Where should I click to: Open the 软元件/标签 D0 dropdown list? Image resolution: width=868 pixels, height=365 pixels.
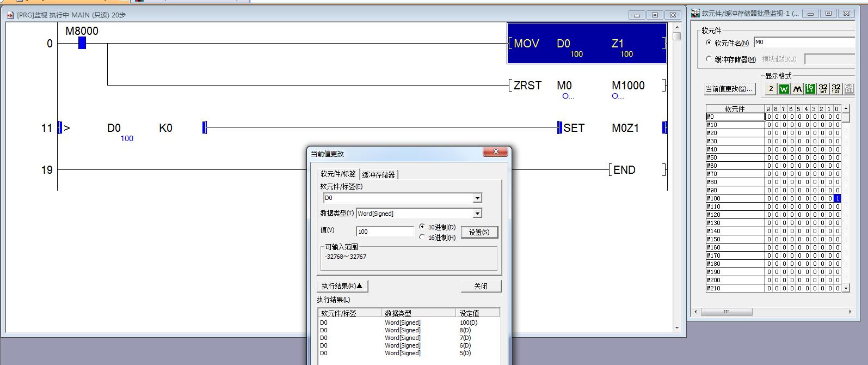pyautogui.click(x=477, y=198)
